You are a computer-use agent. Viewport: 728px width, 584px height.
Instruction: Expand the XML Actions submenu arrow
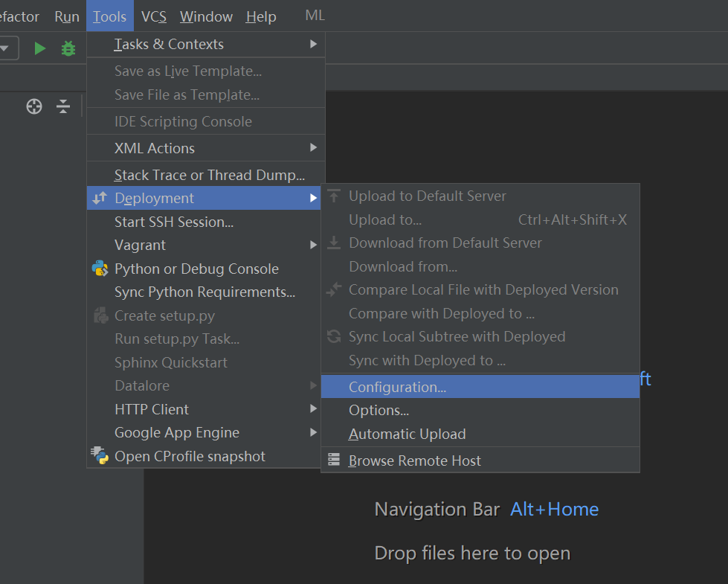click(x=314, y=148)
